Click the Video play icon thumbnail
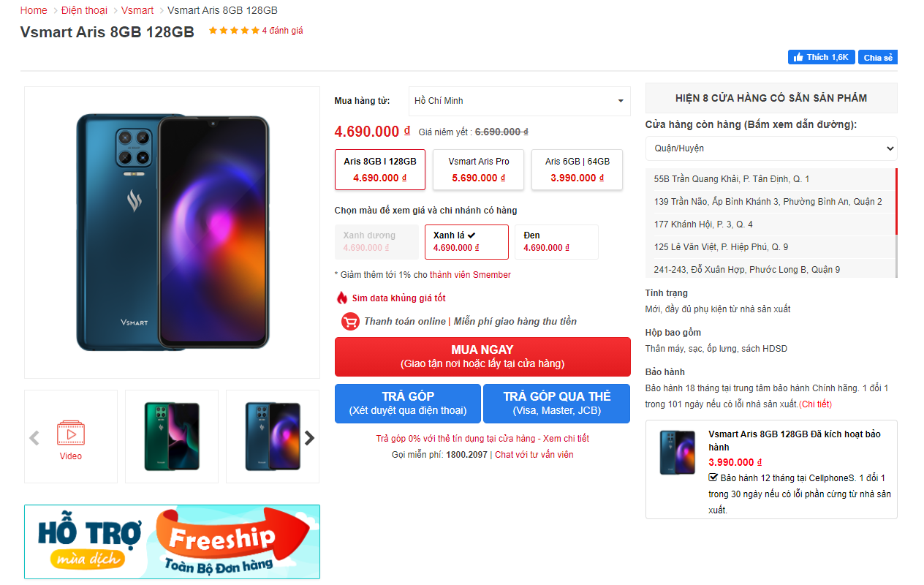Viewport: 924px width, 585px height. click(71, 433)
